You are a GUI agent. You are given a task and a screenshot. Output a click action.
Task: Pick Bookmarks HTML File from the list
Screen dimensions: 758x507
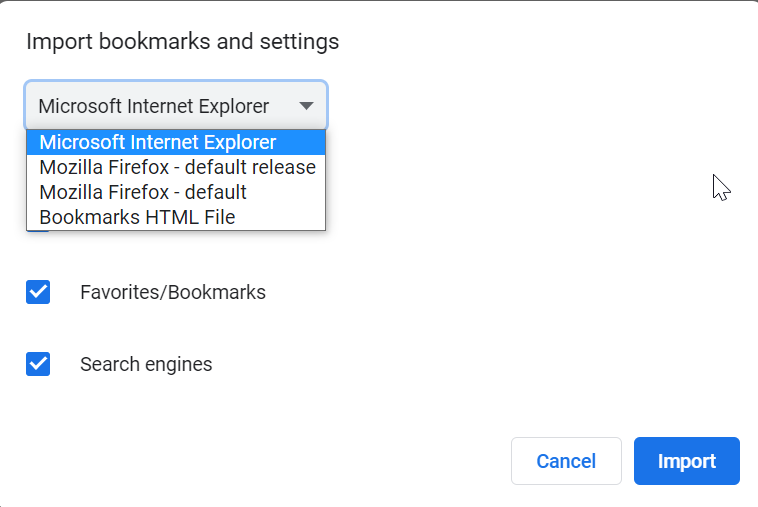[137, 217]
